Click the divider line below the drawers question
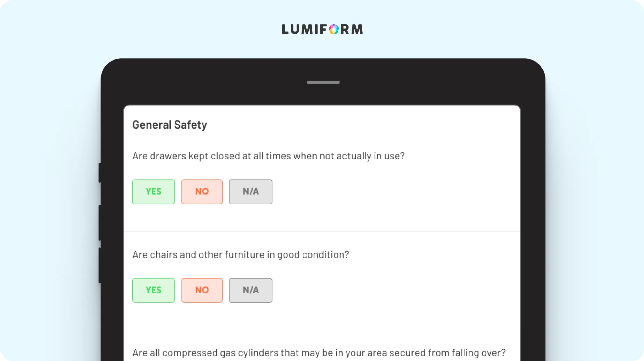Image resolution: width=644 pixels, height=361 pixels. tap(322, 232)
